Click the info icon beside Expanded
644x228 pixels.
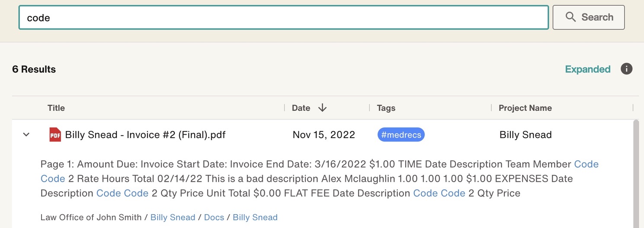[626, 69]
